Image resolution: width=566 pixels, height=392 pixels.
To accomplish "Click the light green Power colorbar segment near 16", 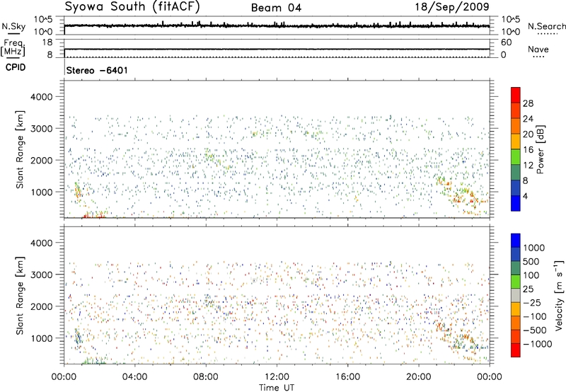I will (x=516, y=157).
